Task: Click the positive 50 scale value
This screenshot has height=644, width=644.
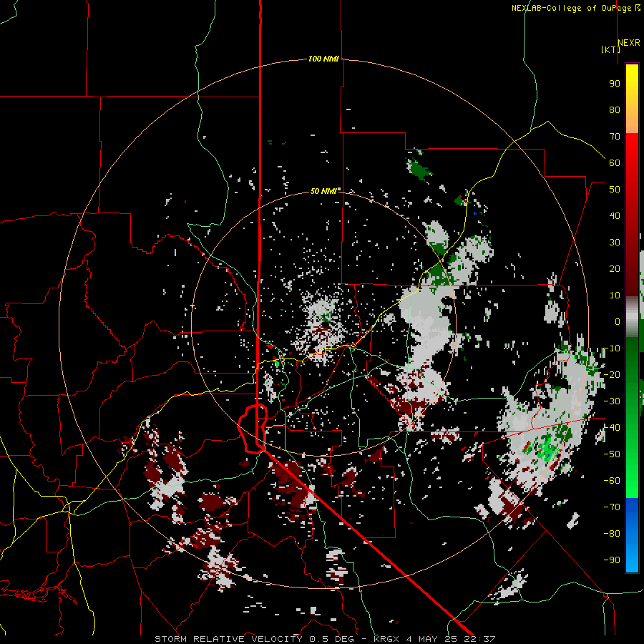Action: [x=615, y=190]
